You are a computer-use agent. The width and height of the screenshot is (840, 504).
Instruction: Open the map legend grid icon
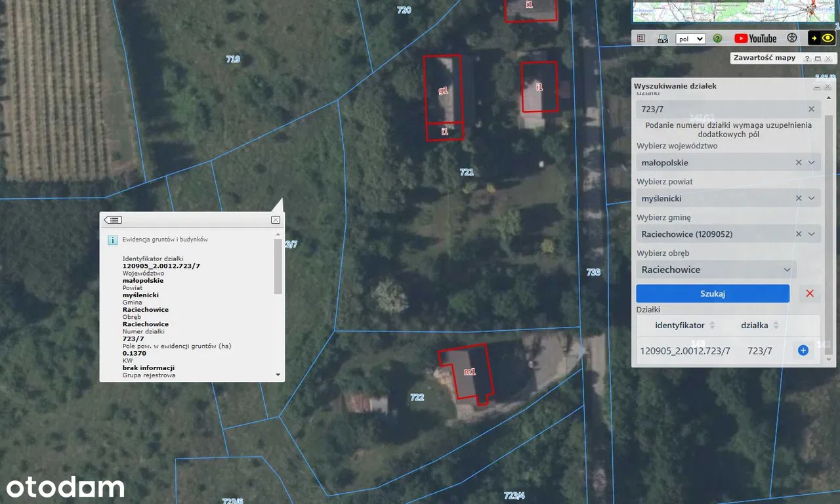click(x=641, y=39)
